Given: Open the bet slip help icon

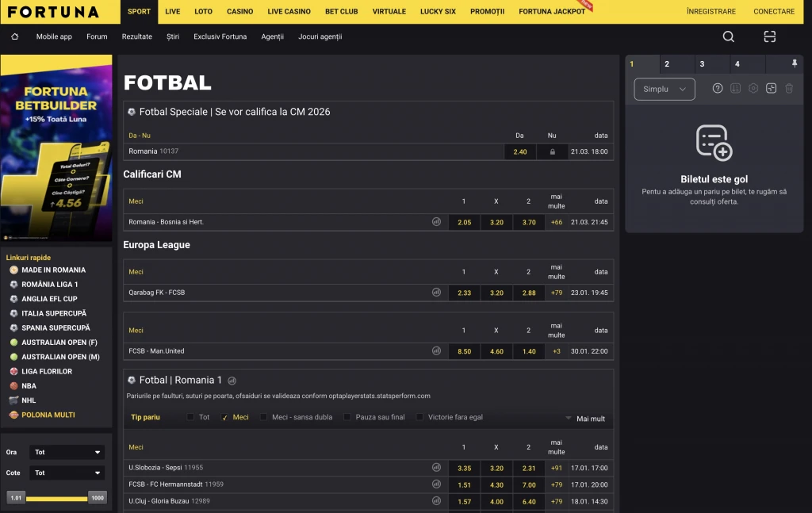Looking at the screenshot, I should [x=718, y=89].
